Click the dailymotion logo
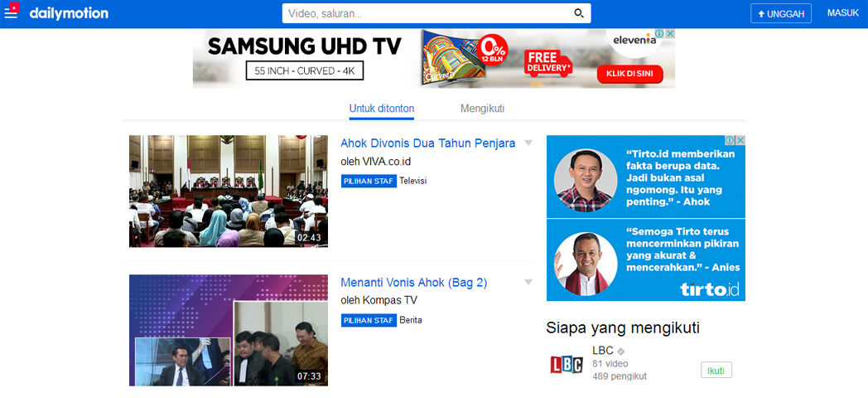 69,13
